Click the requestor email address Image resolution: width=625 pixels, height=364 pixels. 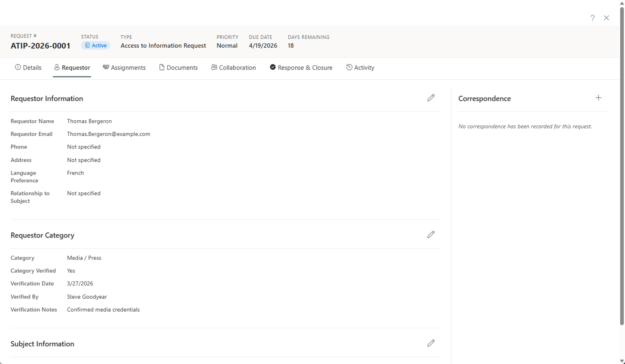pos(109,134)
